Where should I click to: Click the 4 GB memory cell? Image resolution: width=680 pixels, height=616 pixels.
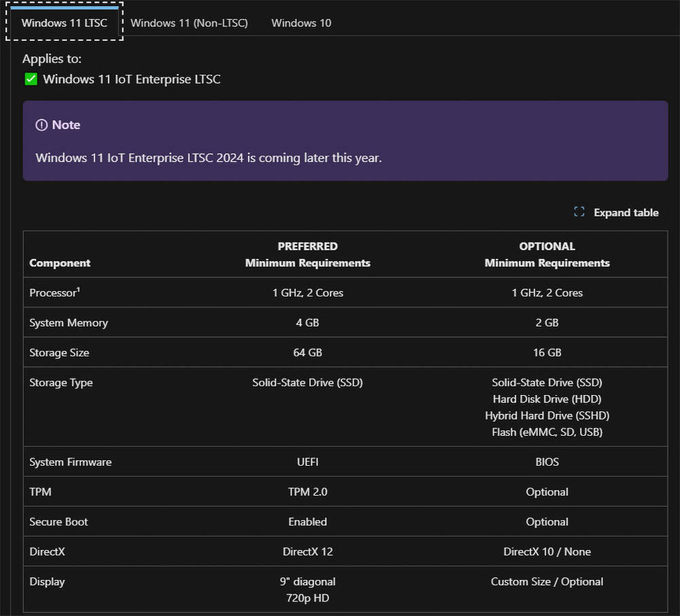[307, 323]
